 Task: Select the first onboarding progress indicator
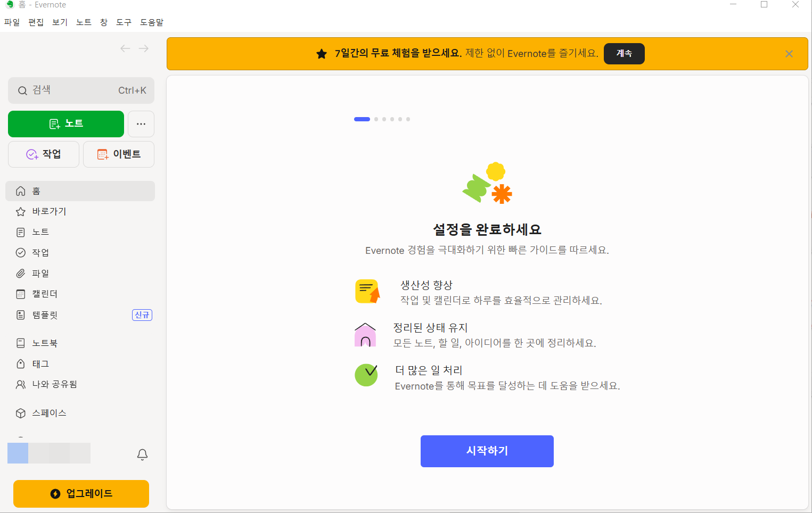click(362, 119)
